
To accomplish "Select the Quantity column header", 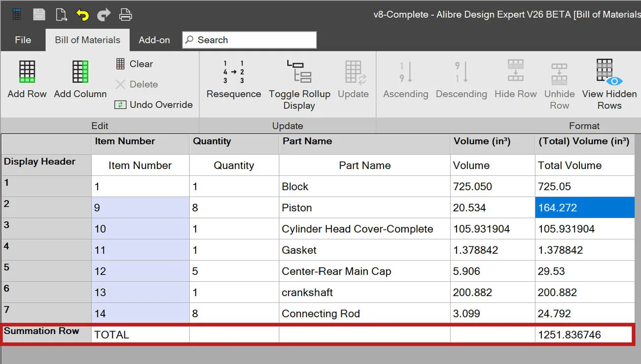I will (x=234, y=144).
